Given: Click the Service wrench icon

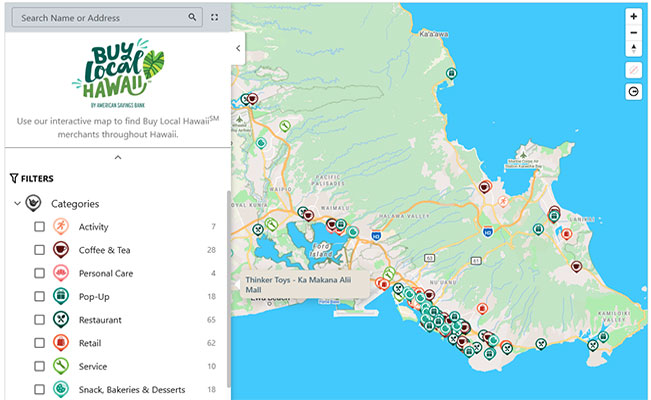Looking at the screenshot, I should tap(61, 366).
